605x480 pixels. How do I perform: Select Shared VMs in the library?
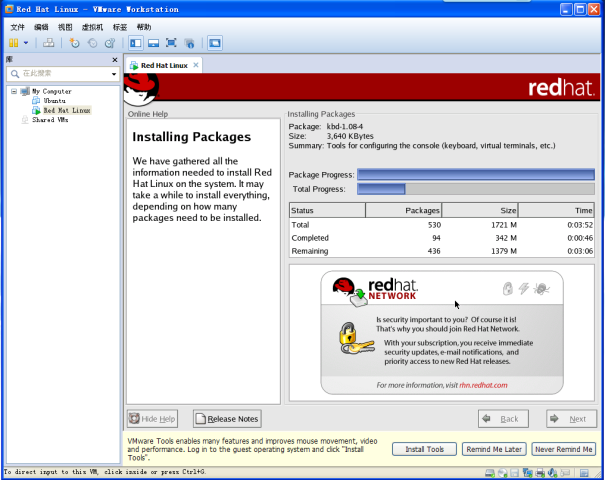[x=50, y=120]
